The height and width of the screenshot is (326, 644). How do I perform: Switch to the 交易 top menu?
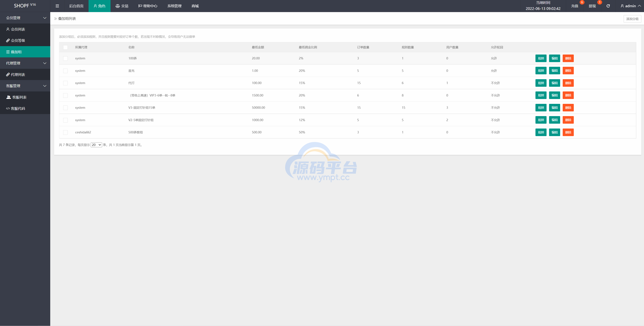click(x=122, y=6)
